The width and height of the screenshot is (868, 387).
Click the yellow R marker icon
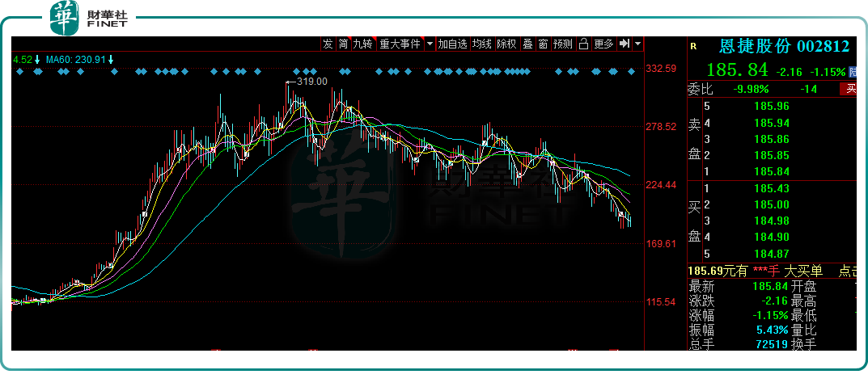pyautogui.click(x=693, y=47)
